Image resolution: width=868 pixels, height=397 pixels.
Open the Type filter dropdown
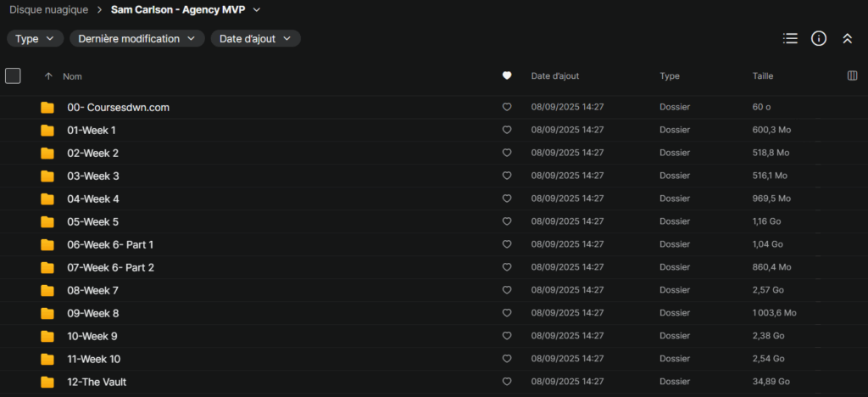[35, 39]
